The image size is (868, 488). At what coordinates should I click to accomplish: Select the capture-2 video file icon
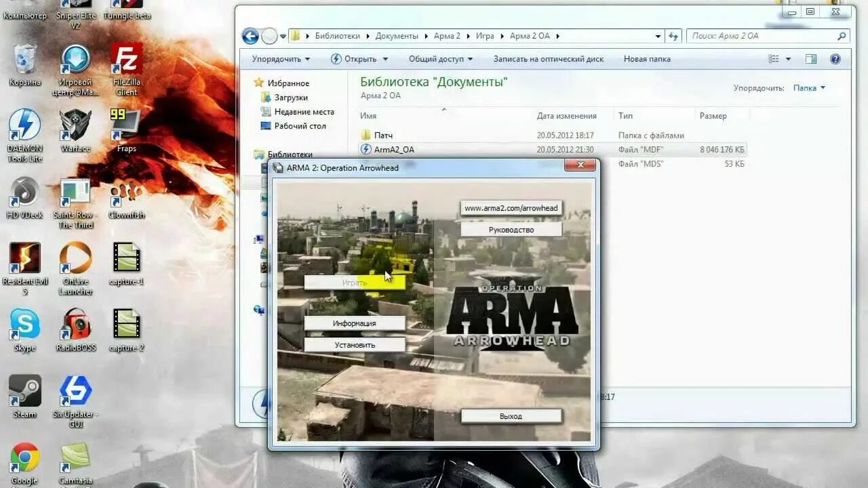pos(127,331)
